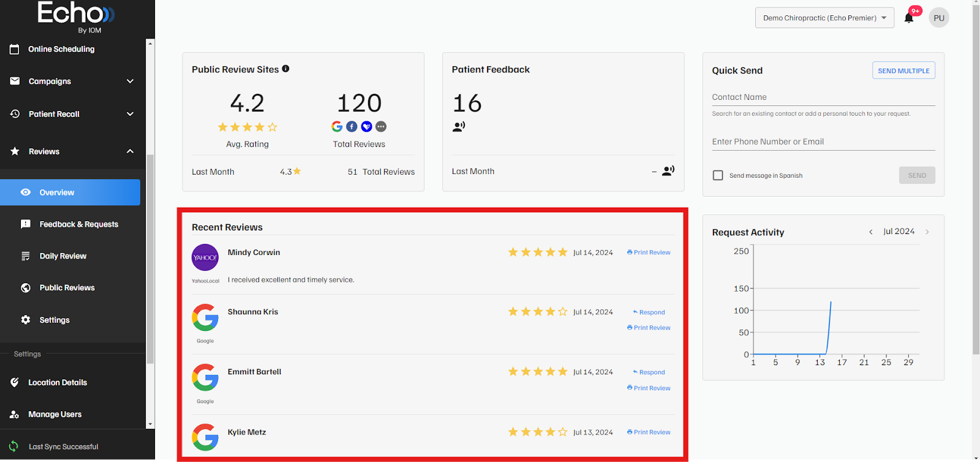The image size is (980, 462).
Task: Click the Last Month feedback speaker icon
Action: click(x=668, y=171)
